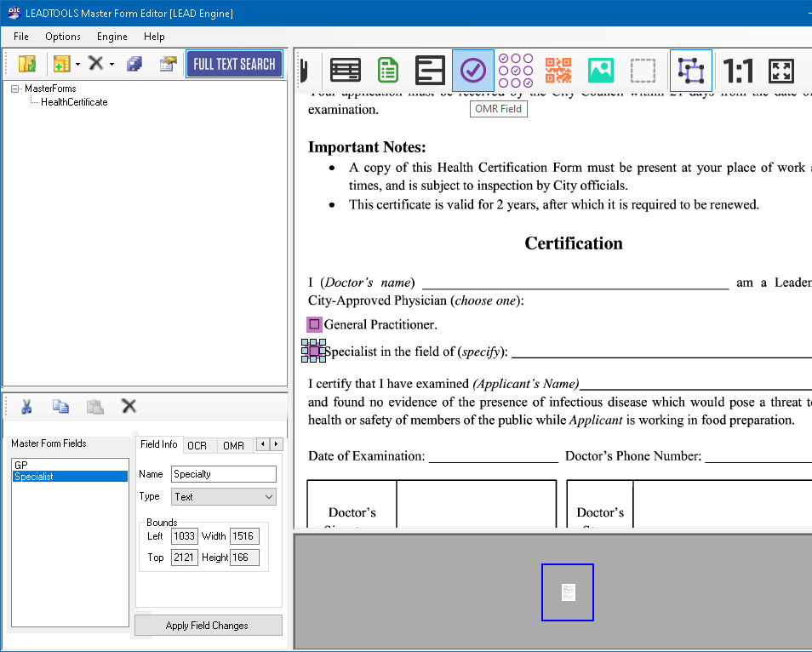
Task: Click the fit to window icon
Action: (x=781, y=71)
